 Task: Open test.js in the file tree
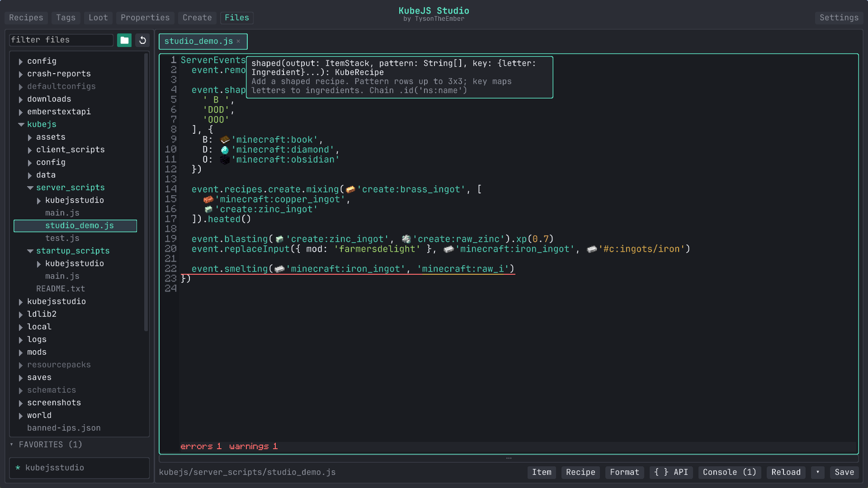coord(62,238)
